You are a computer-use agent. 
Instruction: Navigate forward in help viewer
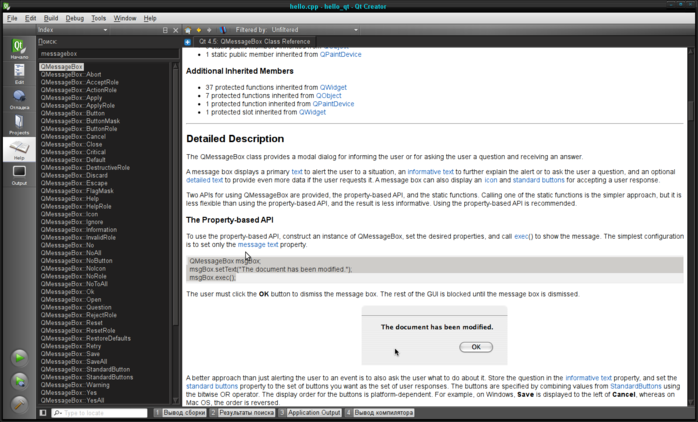pyautogui.click(x=209, y=30)
